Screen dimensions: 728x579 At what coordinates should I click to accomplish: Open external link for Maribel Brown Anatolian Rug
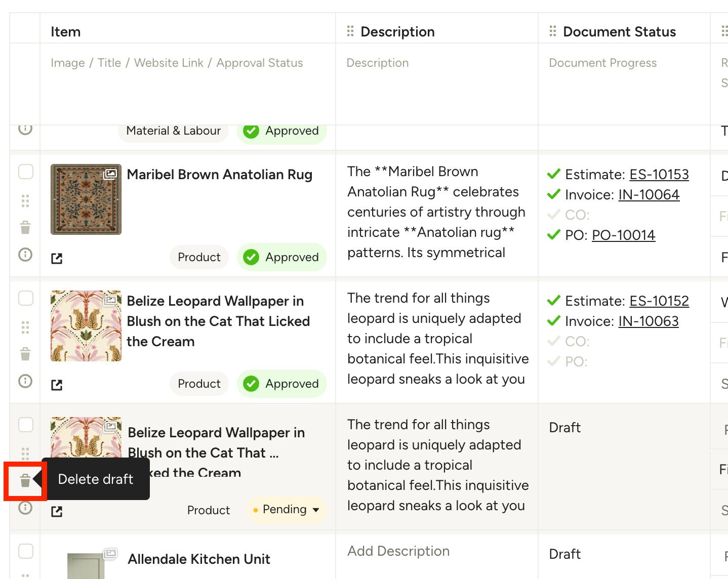pos(57,259)
